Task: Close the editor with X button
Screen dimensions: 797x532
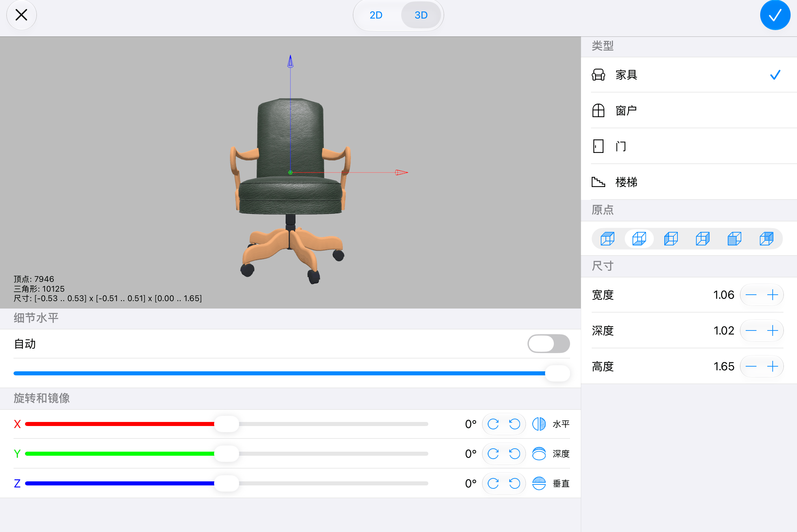Action: (x=21, y=15)
